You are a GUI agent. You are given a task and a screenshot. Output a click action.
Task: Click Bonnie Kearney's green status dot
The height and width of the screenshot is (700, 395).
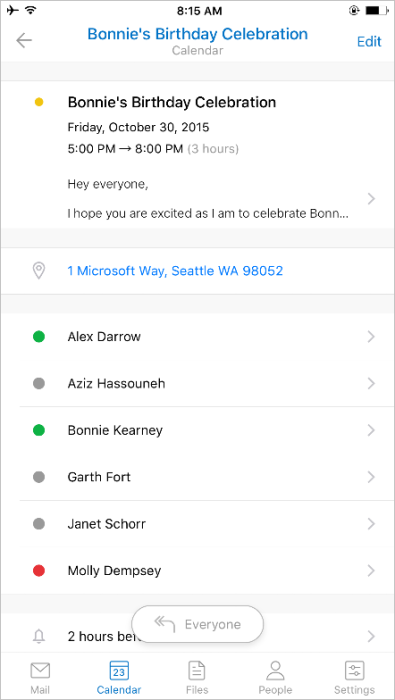39,430
